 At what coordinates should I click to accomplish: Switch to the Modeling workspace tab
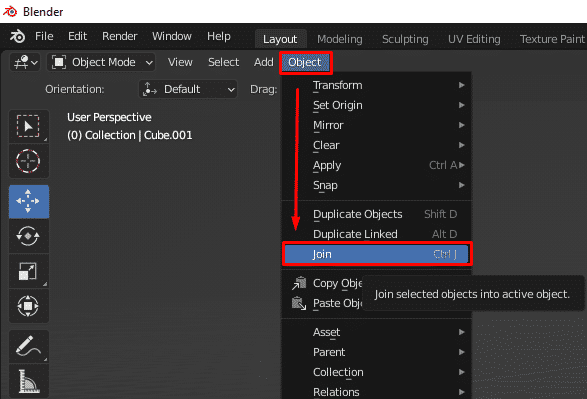pyautogui.click(x=340, y=39)
